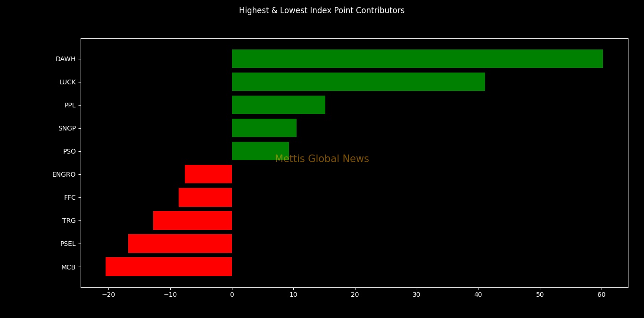Viewport: 644px width, 318px height.
Task: Click the x-axis tick label 30
Action: point(417,295)
